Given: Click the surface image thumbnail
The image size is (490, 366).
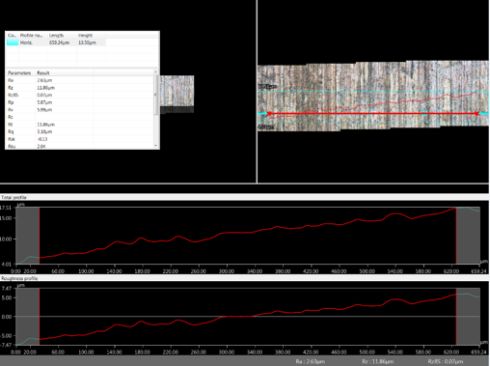Looking at the screenshot, I should (x=177, y=94).
